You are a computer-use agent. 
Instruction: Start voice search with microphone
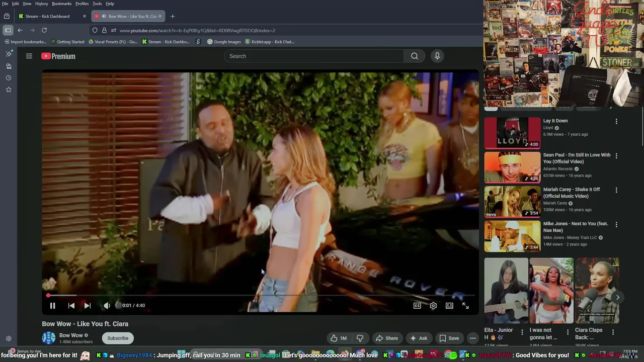(437, 56)
